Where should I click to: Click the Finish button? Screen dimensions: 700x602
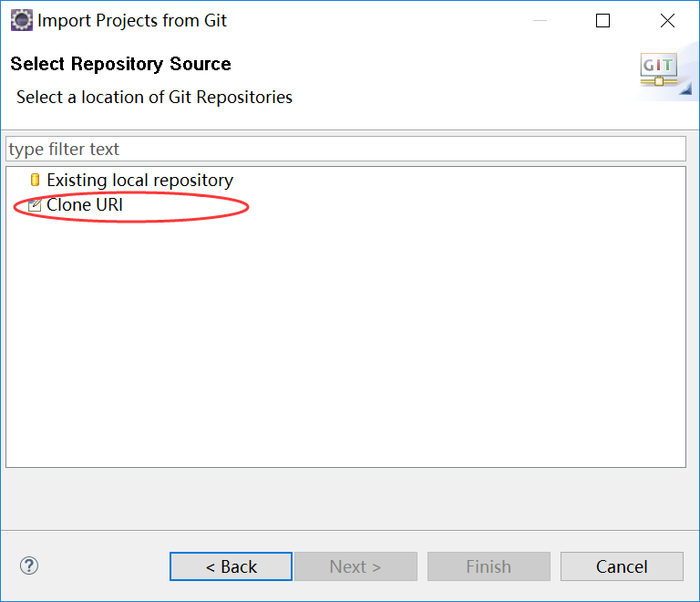(x=489, y=566)
